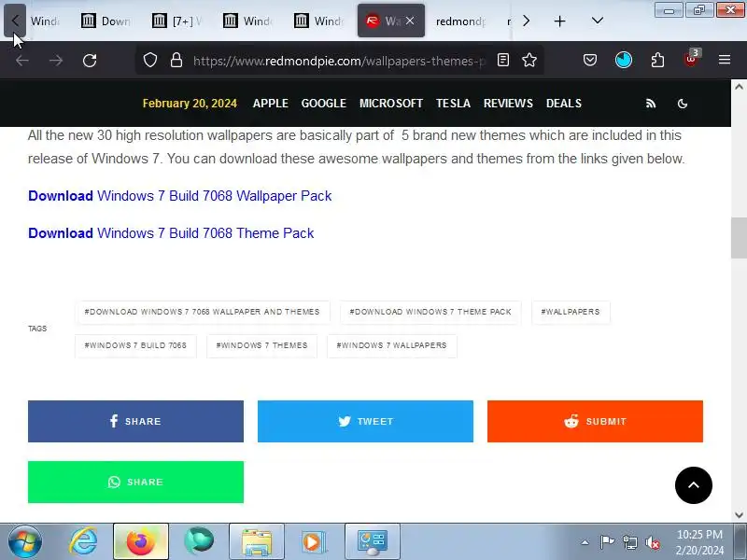
Task: Open tracking protection shield panel
Action: coord(150,60)
